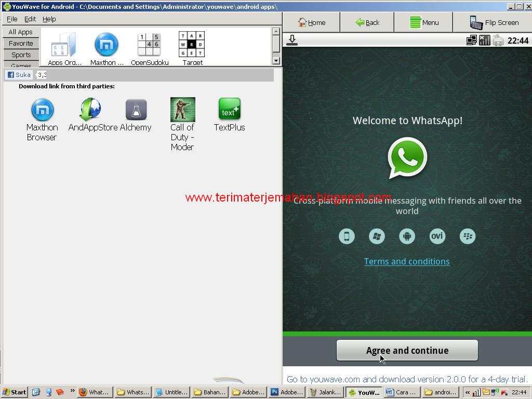
Task: Open the androi... folder taskbar item
Action: 441,392
